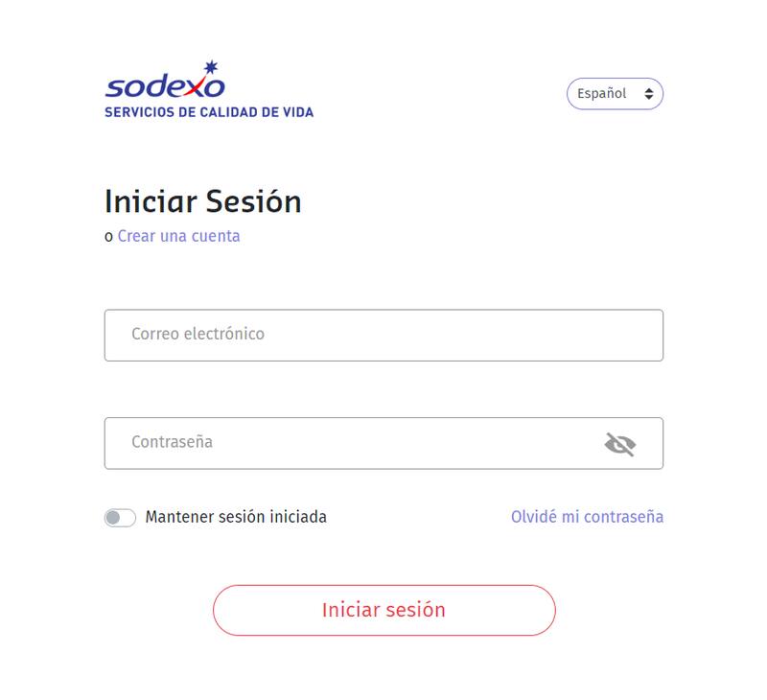This screenshot has width=767, height=700.
Task: Click the Correo electrónico placeholder text
Action: tap(198, 334)
